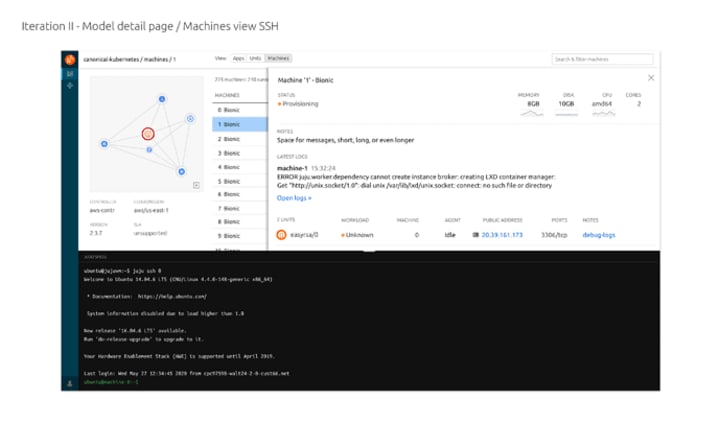Click the idle agent status

pyautogui.click(x=450, y=235)
